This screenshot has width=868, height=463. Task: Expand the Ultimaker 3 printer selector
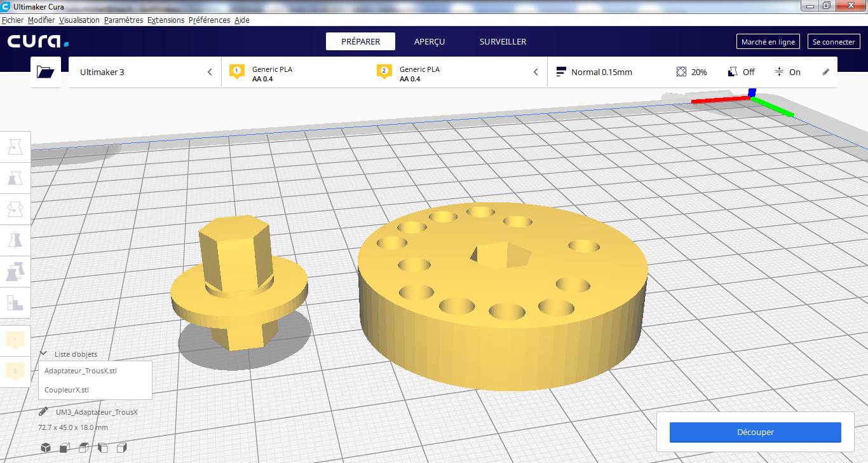coord(144,72)
